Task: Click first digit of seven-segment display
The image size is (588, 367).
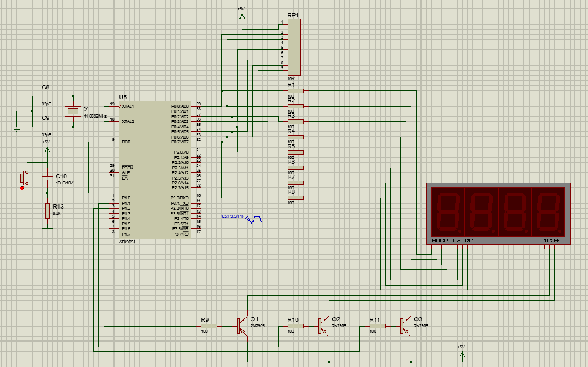Action: pyautogui.click(x=447, y=212)
